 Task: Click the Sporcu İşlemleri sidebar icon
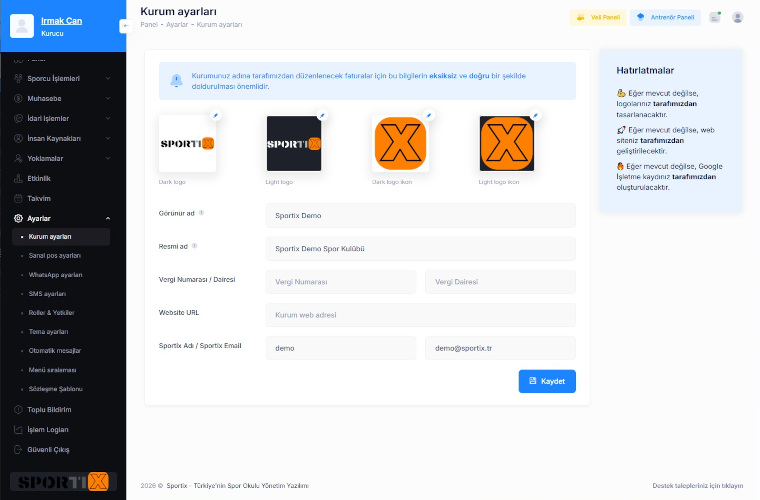pyautogui.click(x=18, y=78)
